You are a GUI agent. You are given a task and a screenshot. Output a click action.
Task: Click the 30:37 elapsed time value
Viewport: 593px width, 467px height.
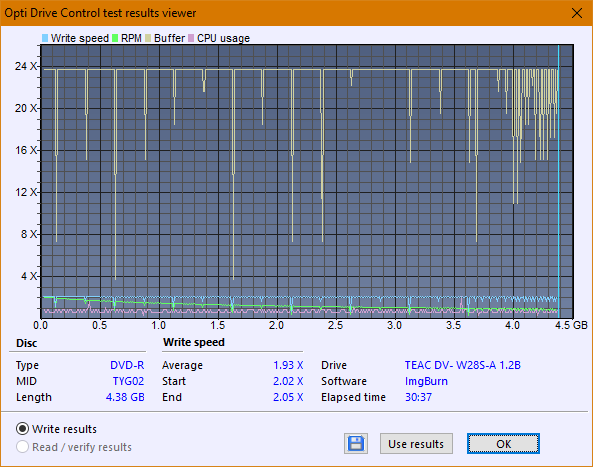coord(418,397)
